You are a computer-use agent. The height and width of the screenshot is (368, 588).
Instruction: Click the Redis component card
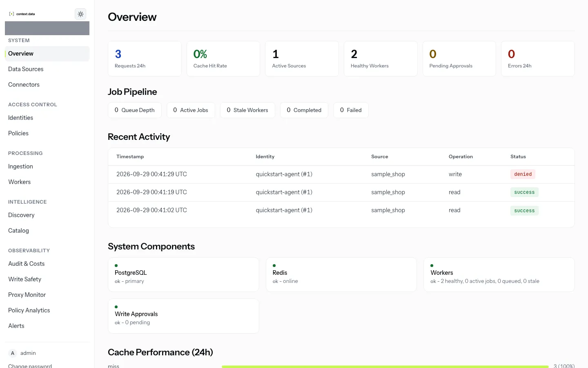(x=341, y=274)
